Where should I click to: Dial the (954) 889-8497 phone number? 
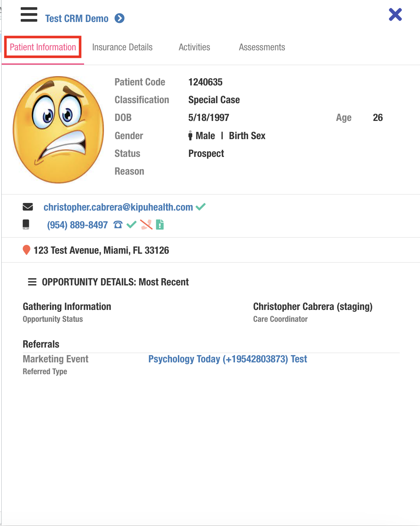point(78,225)
